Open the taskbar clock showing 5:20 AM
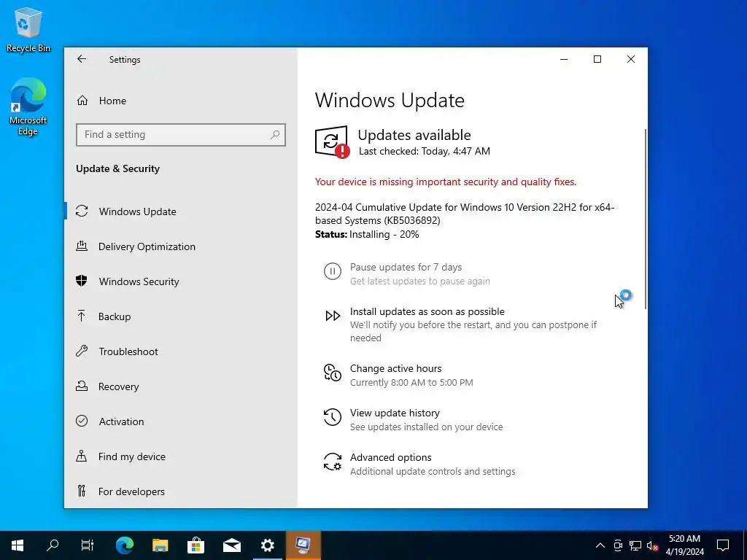747x560 pixels. [684, 545]
